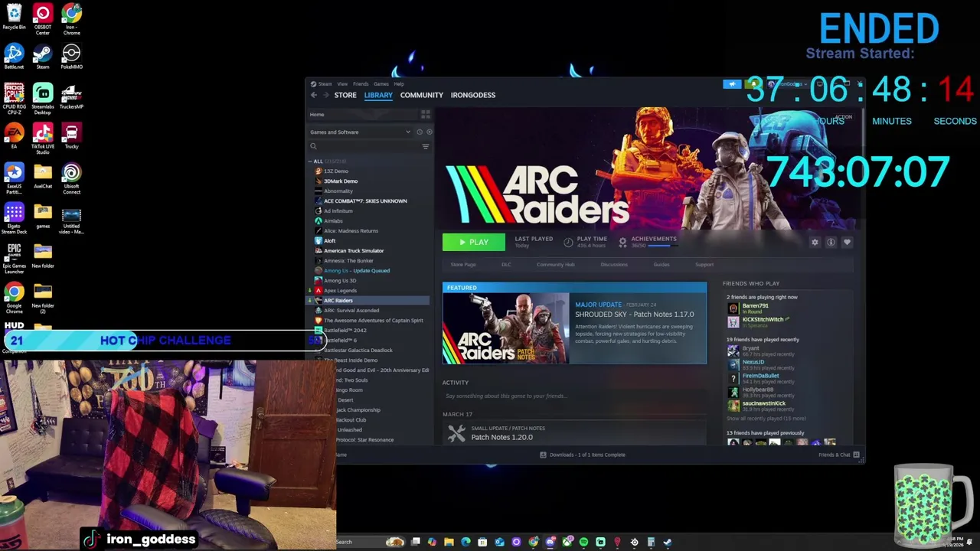
Task: Open the TikTok LIVE Studio shortcut
Action: coord(43,138)
